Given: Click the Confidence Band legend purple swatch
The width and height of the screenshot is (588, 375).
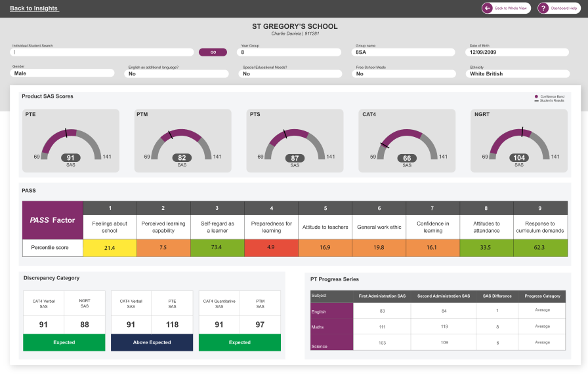Looking at the screenshot, I should 536,96.
